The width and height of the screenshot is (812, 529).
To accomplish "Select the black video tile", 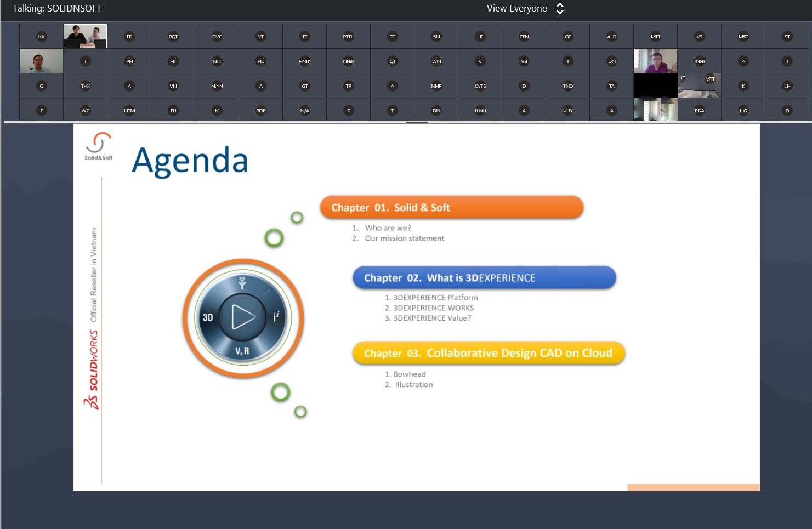I will pyautogui.click(x=655, y=86).
